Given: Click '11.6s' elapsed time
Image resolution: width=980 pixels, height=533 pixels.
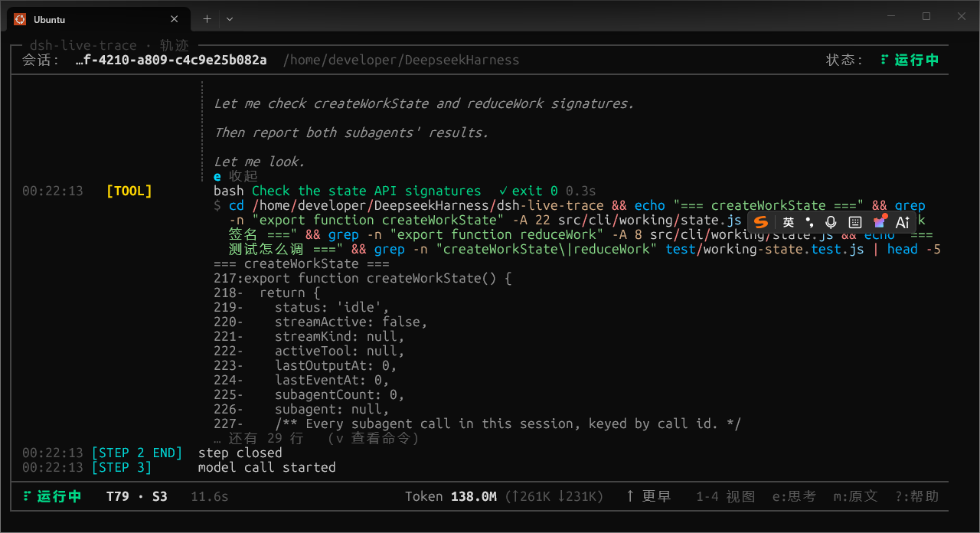Looking at the screenshot, I should click(210, 496).
